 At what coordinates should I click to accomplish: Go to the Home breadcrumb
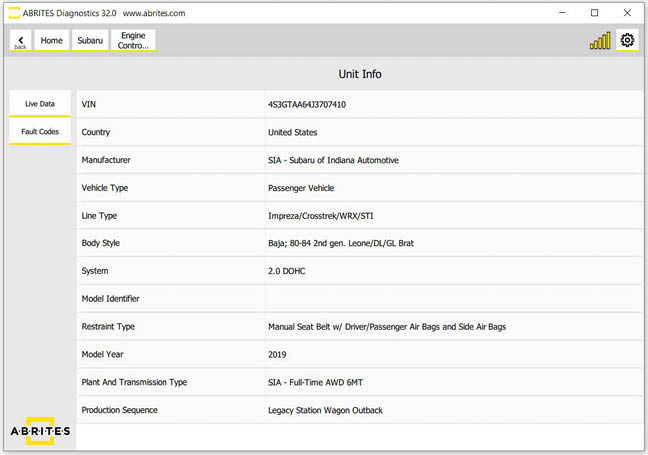tap(51, 41)
